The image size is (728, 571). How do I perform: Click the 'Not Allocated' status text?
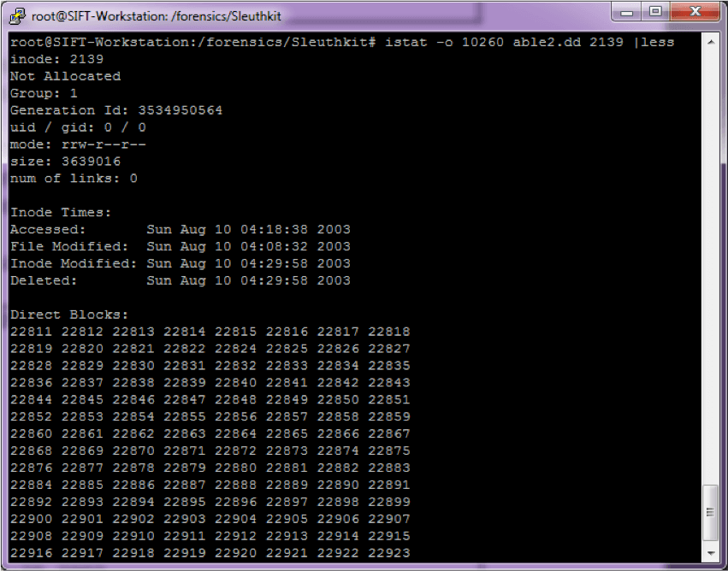point(65,76)
